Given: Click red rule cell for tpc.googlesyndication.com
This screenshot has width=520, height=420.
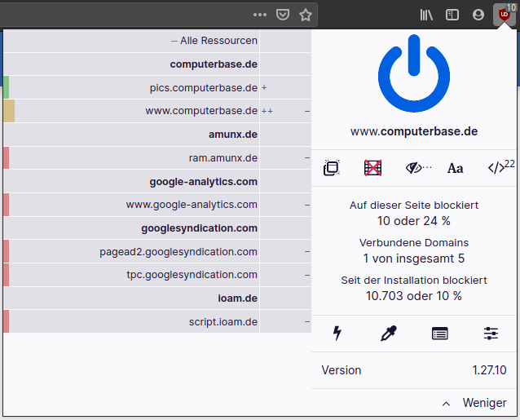Looking at the screenshot, I should pos(6,275).
